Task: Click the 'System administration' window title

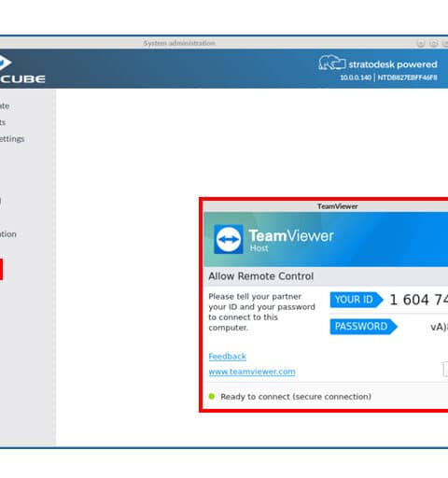Action: point(179,43)
